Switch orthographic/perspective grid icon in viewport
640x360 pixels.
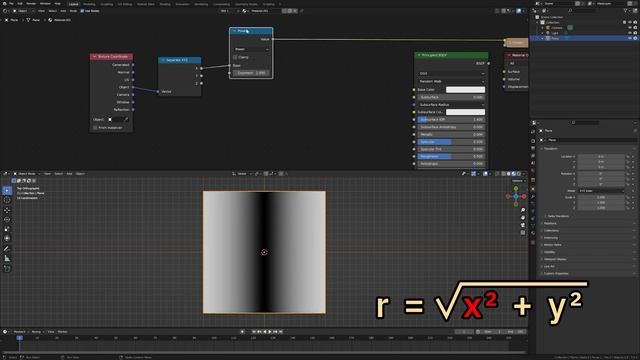click(523, 233)
